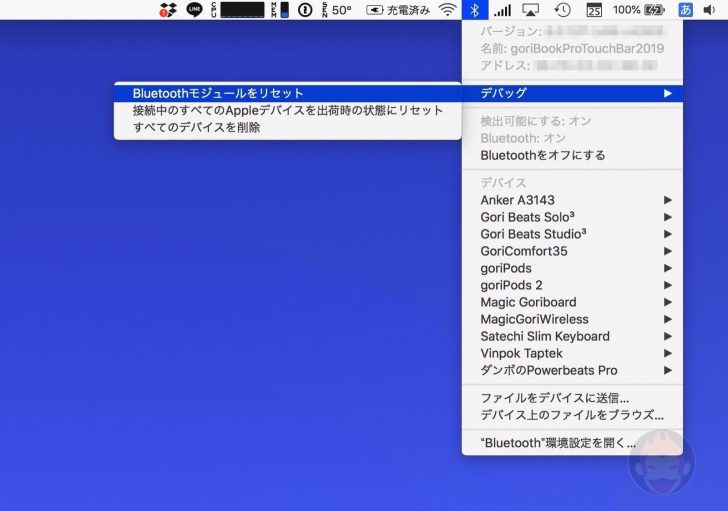
Task: Open the memory usage meter
Action: 280,10
